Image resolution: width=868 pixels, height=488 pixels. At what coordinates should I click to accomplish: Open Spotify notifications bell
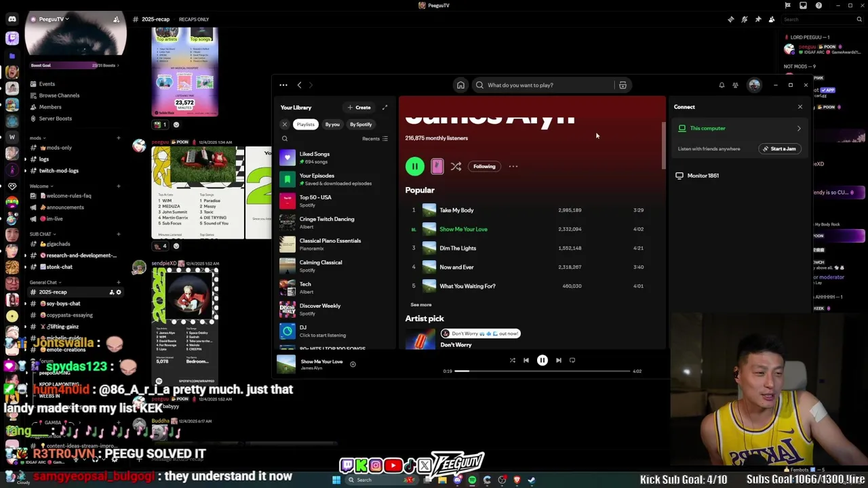tap(722, 85)
